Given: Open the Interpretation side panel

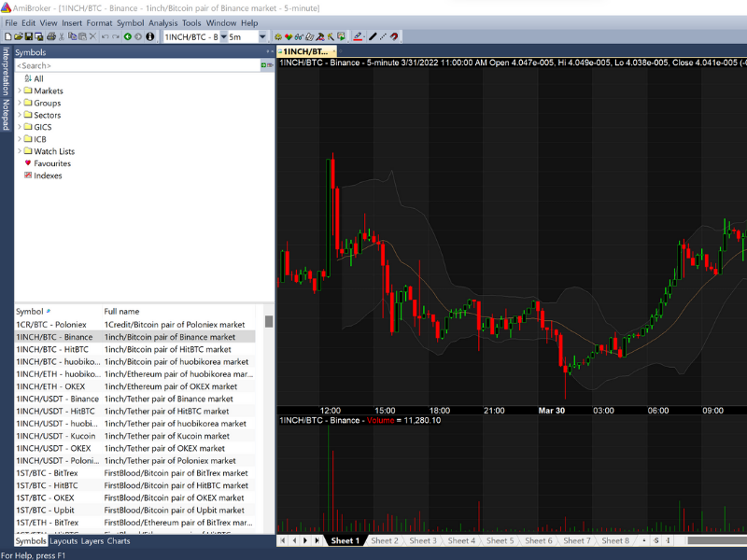Looking at the screenshot, I should click(6, 72).
